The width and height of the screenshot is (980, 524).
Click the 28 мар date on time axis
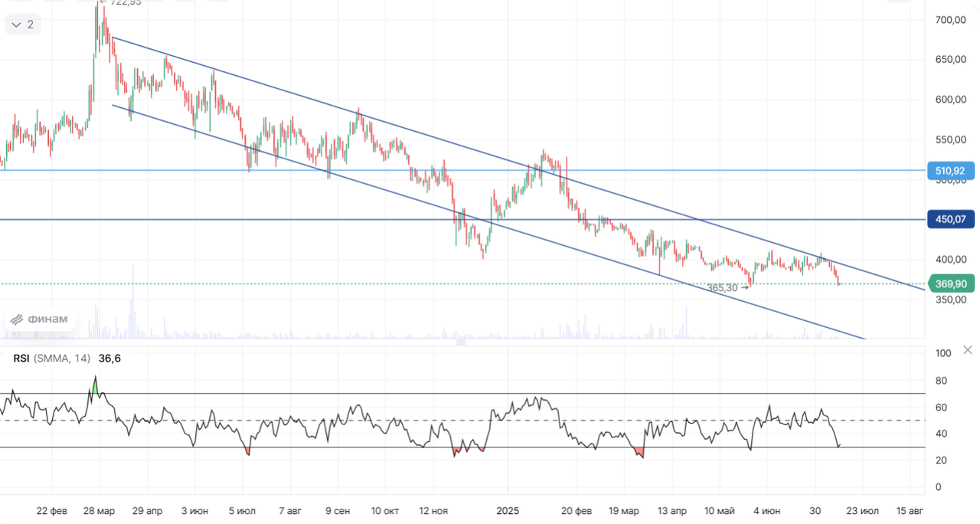pyautogui.click(x=100, y=510)
